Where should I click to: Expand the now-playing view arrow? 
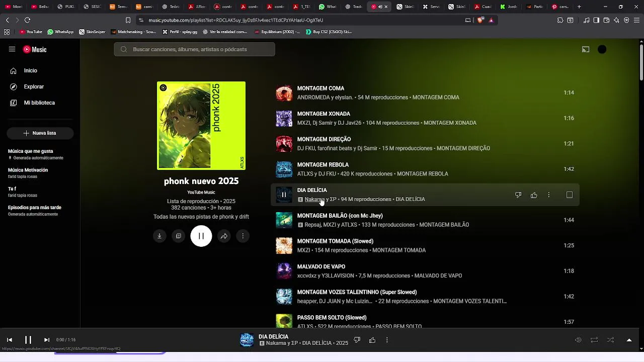629,340
